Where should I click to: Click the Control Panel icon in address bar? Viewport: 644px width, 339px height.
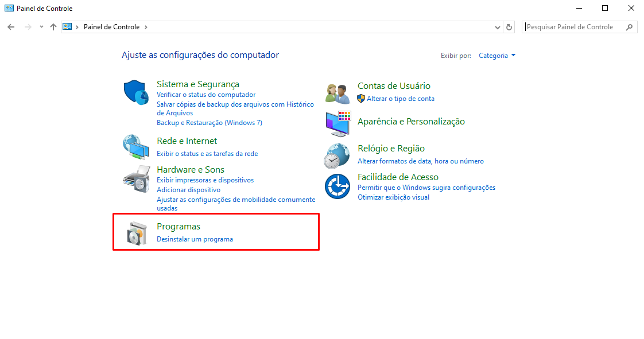click(x=67, y=27)
